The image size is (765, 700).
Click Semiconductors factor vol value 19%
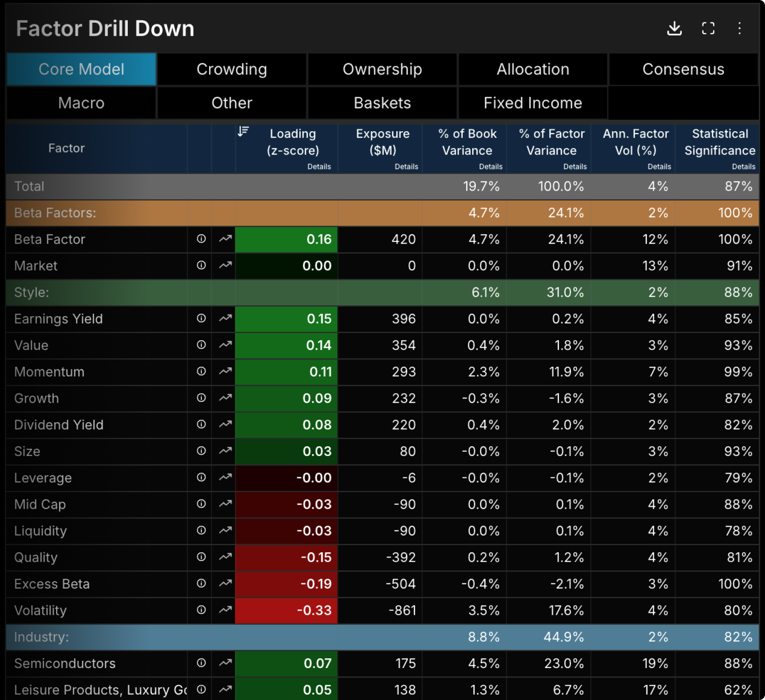[x=656, y=663]
